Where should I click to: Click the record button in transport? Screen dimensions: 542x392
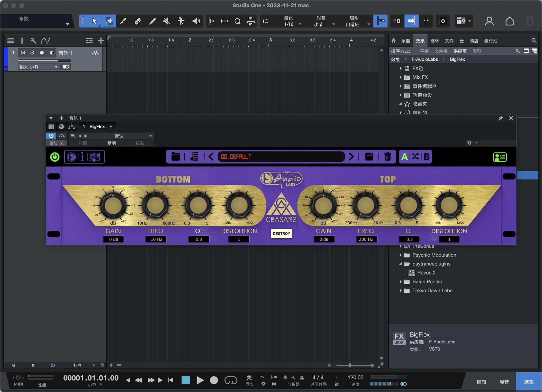click(x=214, y=380)
